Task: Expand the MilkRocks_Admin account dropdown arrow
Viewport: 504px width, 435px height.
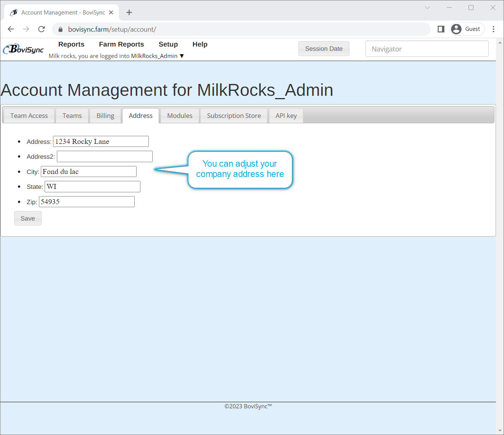Action: point(182,56)
